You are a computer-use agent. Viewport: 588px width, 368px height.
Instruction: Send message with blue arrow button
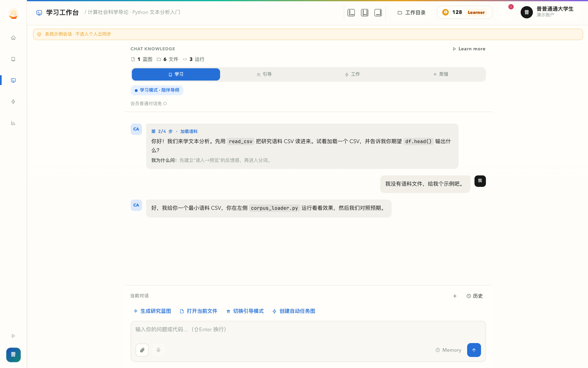click(x=474, y=350)
